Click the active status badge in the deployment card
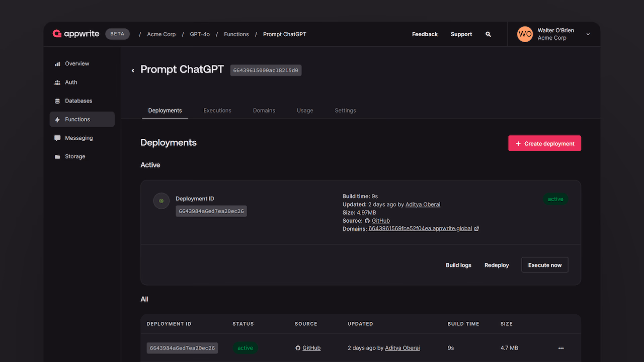This screenshot has height=362, width=644. (555, 199)
